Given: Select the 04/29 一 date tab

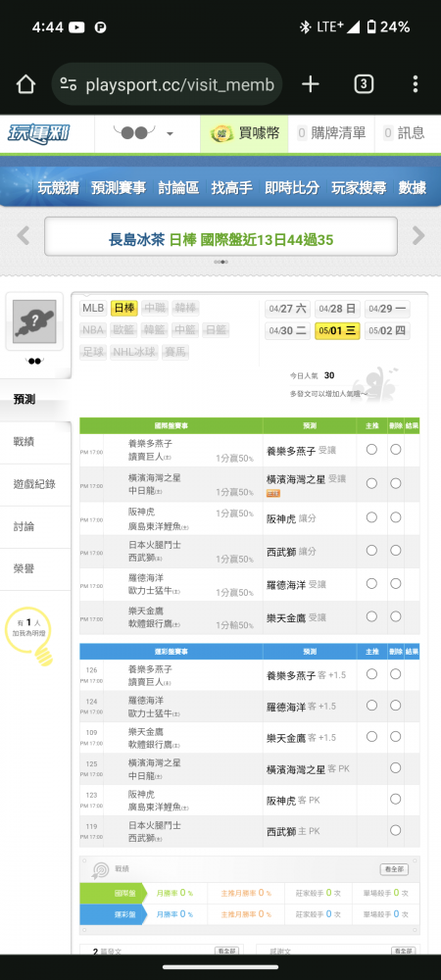Looking at the screenshot, I should click(387, 309).
